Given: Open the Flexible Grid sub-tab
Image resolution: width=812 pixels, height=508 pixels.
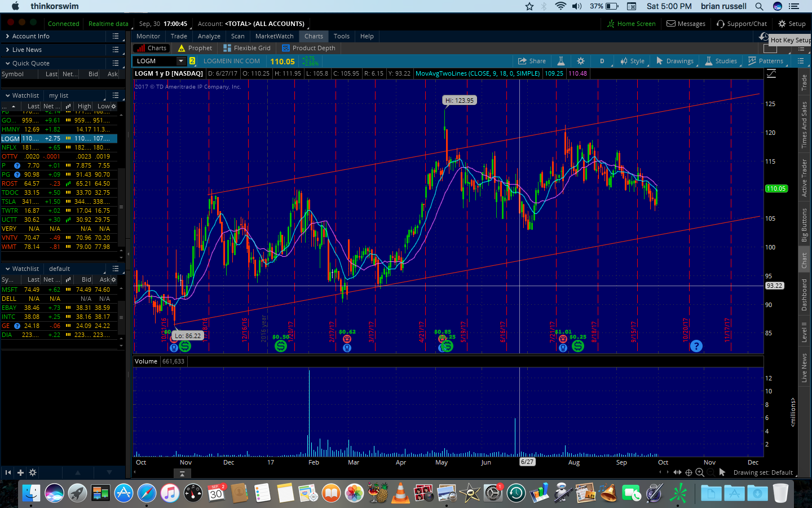Looking at the screenshot, I should (247, 48).
